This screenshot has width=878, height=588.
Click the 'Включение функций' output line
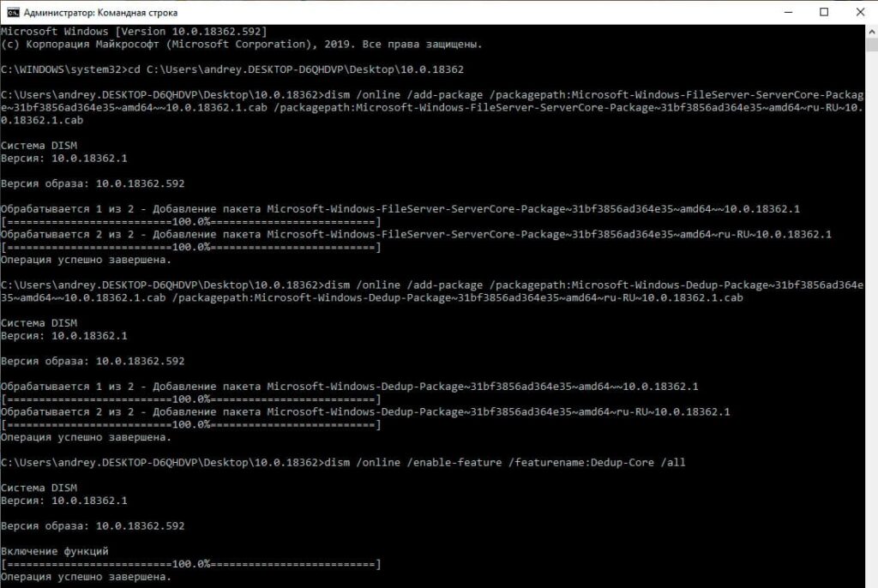[x=55, y=550]
